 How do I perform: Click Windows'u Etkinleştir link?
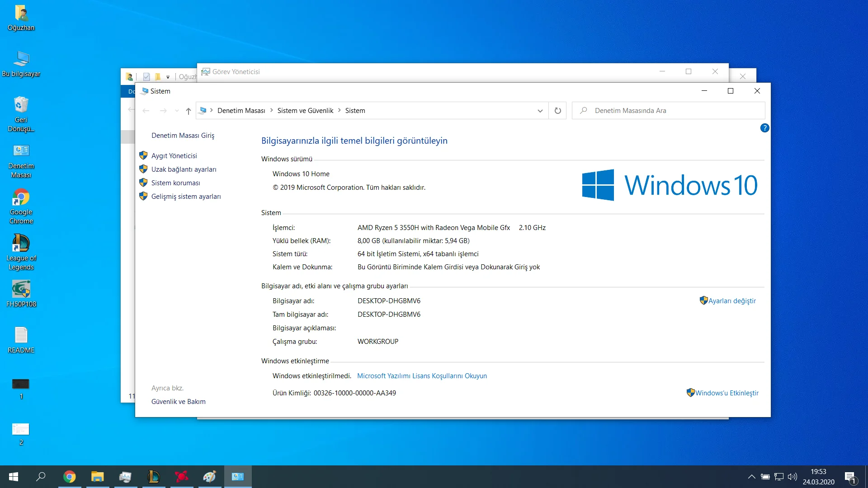click(726, 393)
